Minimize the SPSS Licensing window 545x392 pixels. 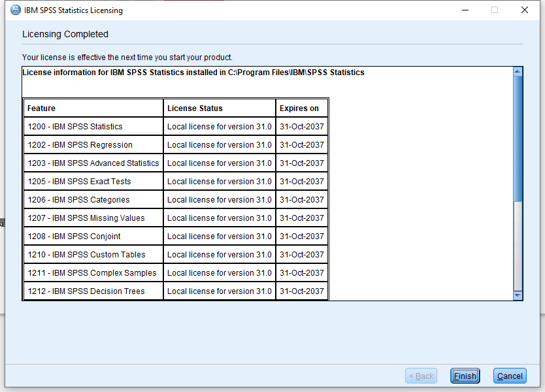(465, 10)
